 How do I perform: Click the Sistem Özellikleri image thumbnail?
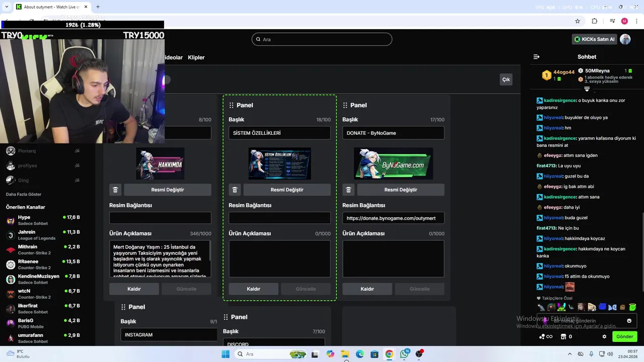coord(280,164)
